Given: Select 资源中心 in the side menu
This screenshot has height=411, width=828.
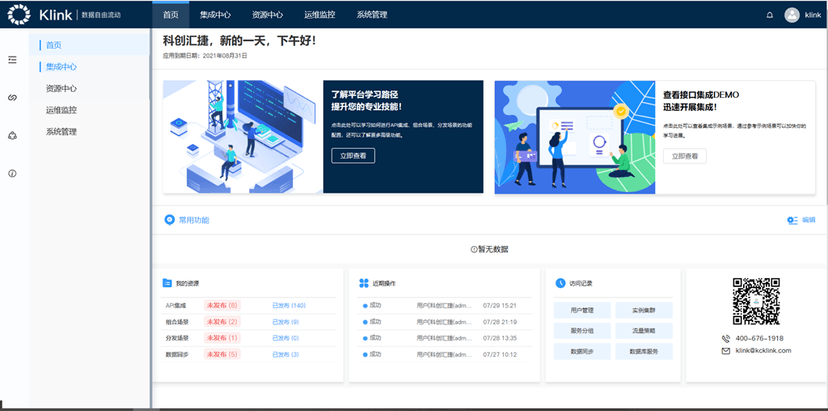Looking at the screenshot, I should coord(61,88).
